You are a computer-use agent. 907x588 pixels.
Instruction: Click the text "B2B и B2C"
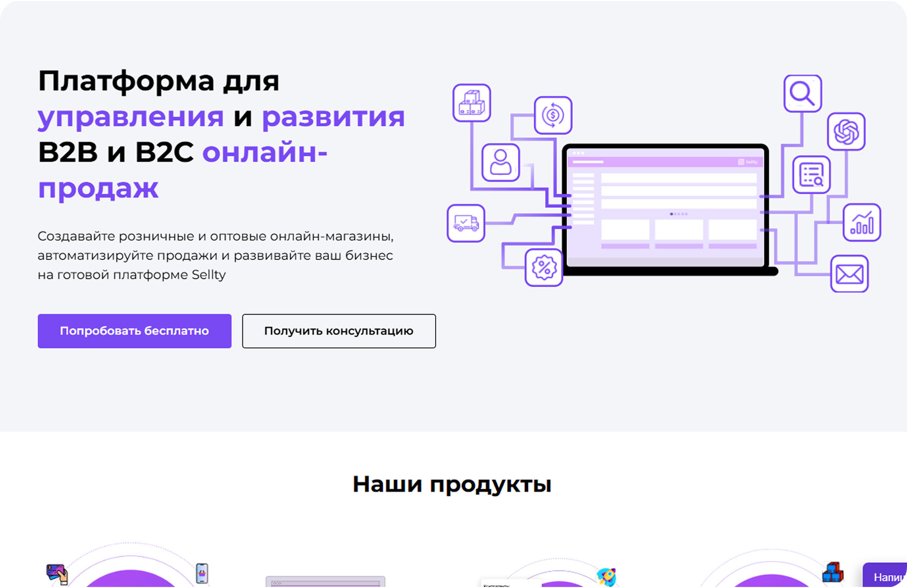click(x=116, y=152)
